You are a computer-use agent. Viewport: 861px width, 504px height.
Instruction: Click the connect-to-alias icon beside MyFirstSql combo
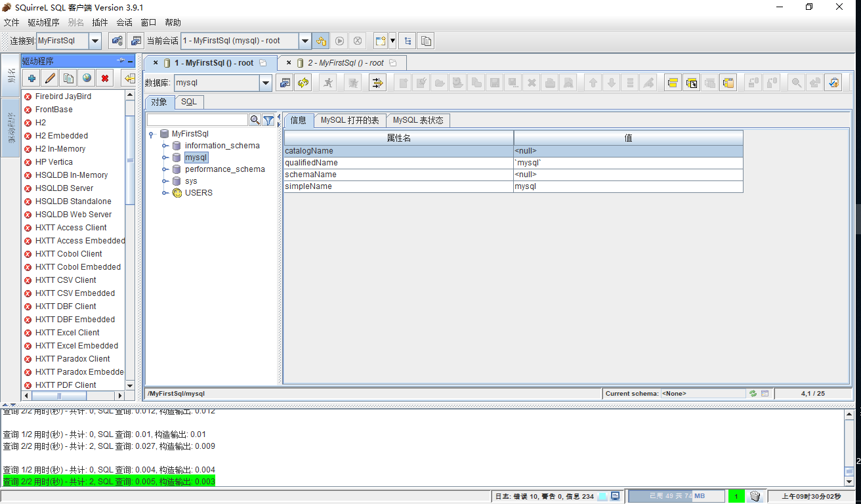[117, 41]
